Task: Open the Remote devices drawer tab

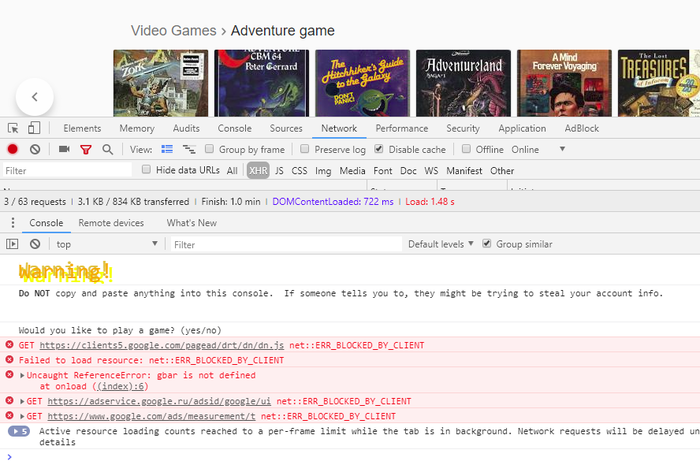Action: tap(111, 223)
